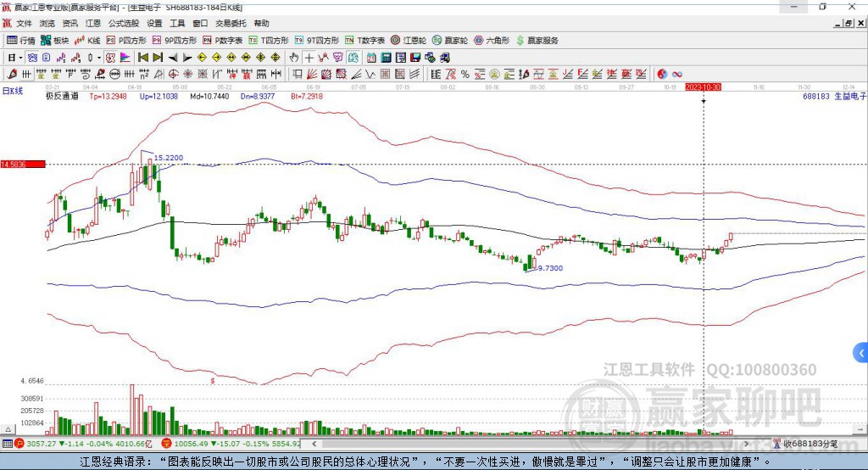
Task: Toggle the crosshair cursor tool
Action: pyautogui.click(x=309, y=58)
